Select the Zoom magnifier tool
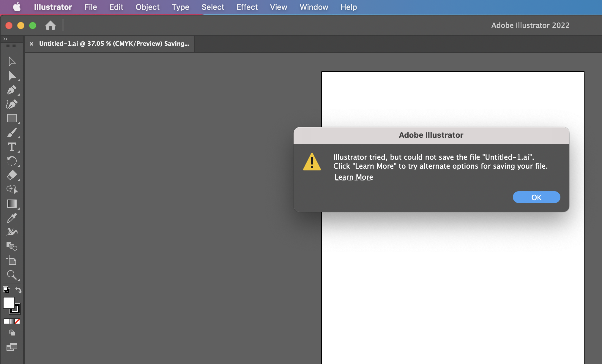This screenshot has height=364, width=602. tap(12, 275)
